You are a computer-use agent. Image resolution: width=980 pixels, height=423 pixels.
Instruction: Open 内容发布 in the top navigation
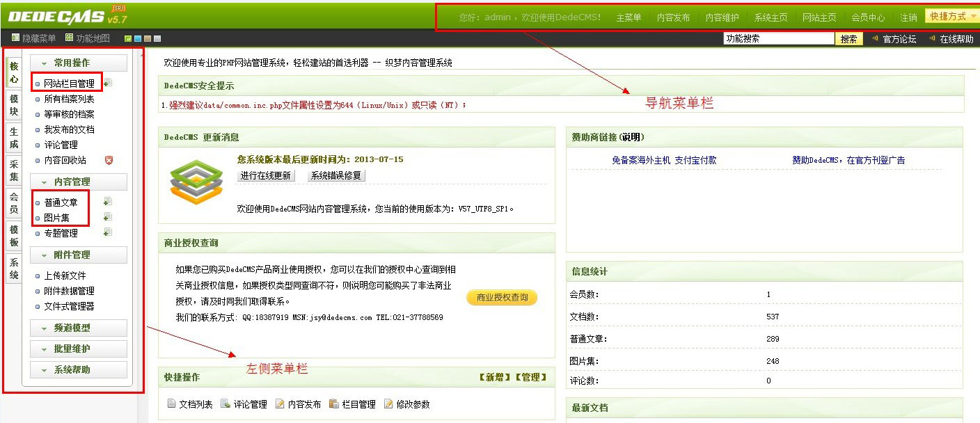click(673, 17)
